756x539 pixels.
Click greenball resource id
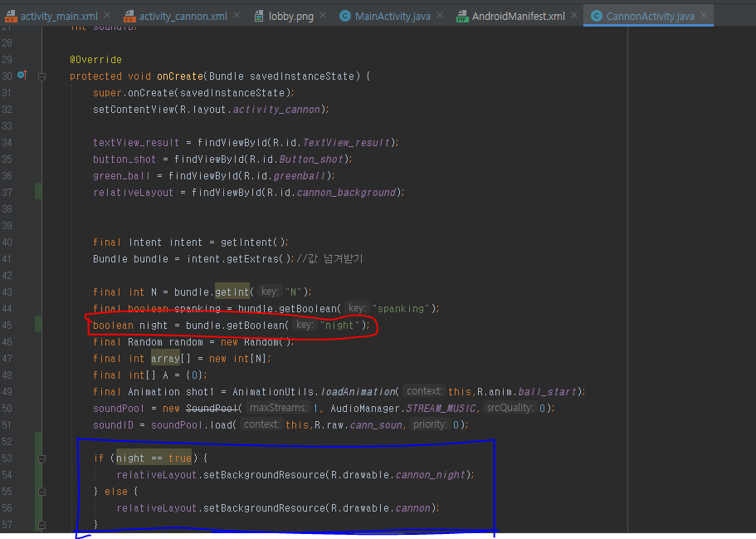pyautogui.click(x=300, y=176)
